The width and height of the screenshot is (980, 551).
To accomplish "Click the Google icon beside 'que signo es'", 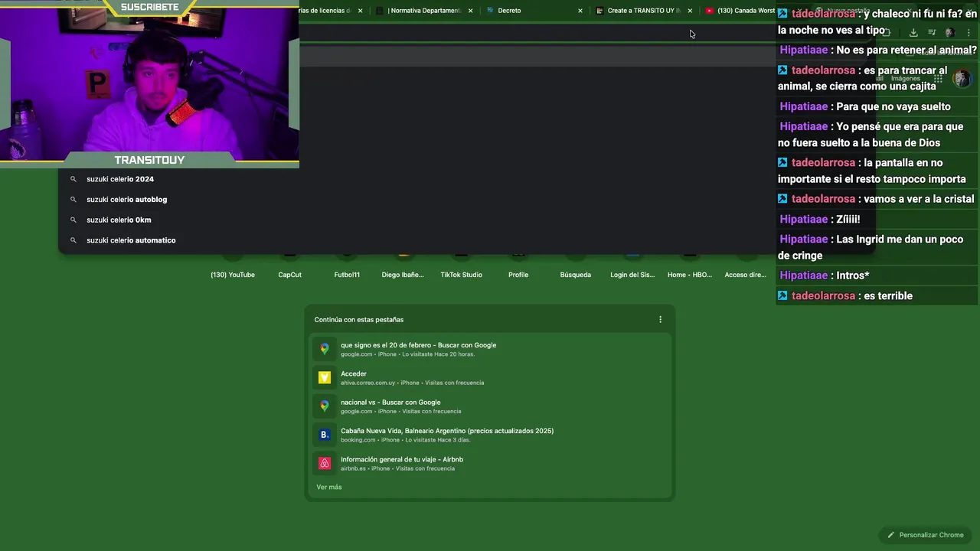I will [325, 349].
